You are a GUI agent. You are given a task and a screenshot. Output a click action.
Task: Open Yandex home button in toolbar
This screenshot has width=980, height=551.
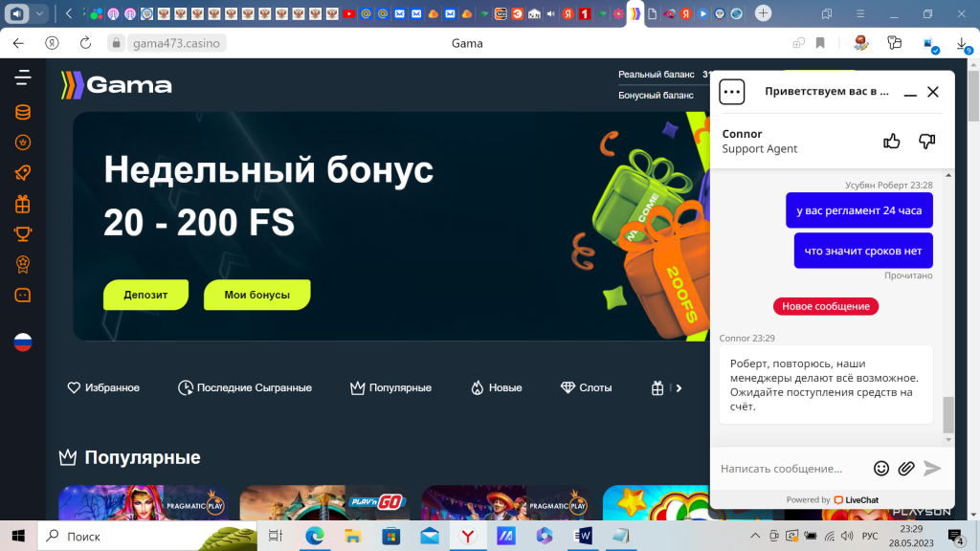point(52,43)
